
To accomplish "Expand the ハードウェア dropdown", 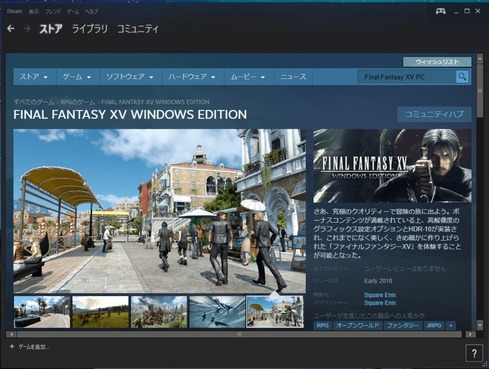I will click(x=192, y=77).
